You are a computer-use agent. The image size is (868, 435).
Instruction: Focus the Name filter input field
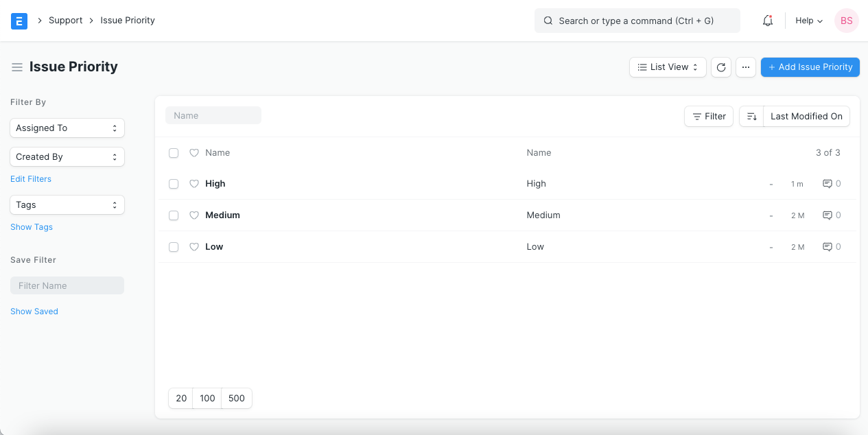tap(213, 116)
